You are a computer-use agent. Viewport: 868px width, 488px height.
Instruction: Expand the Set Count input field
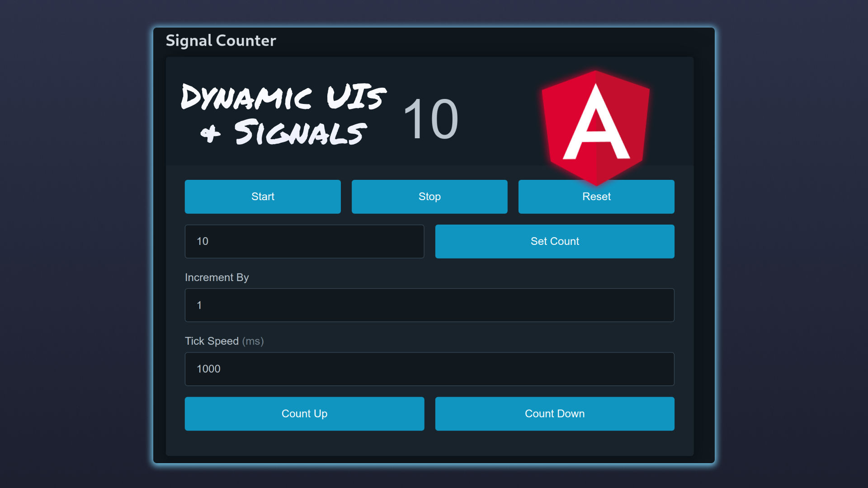304,241
